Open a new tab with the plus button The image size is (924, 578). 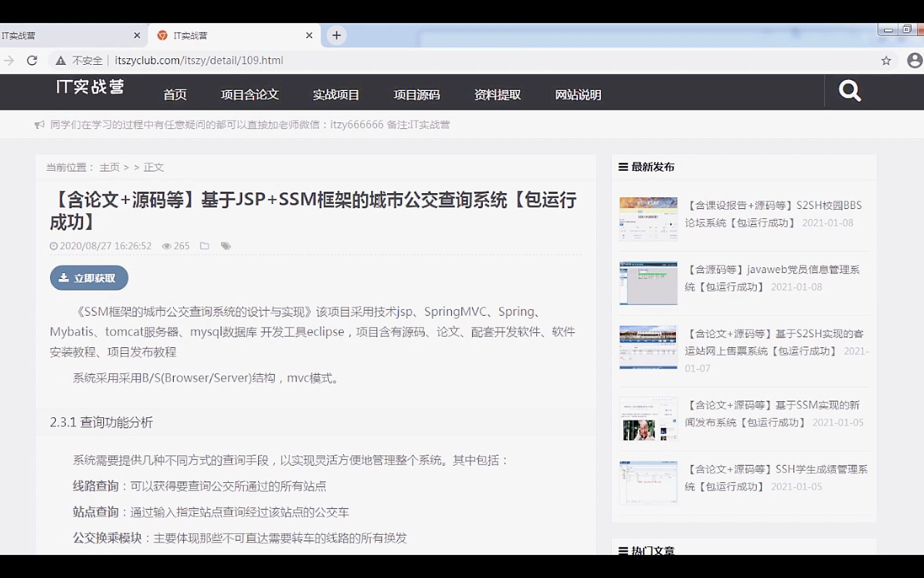pyautogui.click(x=336, y=35)
